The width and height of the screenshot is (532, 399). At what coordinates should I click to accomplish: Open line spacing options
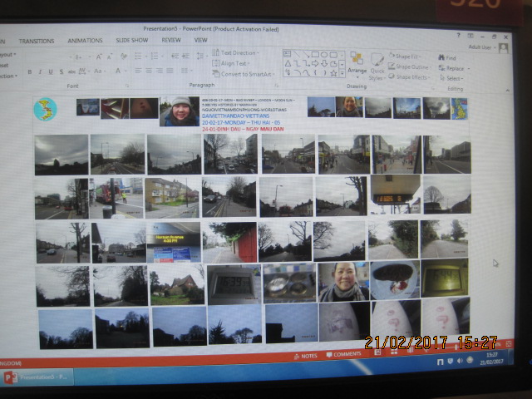201,56
